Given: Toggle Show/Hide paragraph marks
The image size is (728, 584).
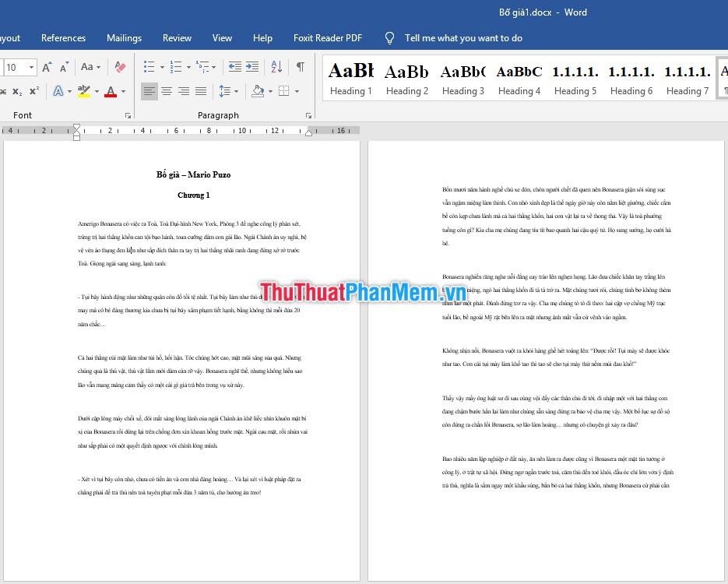Looking at the screenshot, I should (300, 67).
